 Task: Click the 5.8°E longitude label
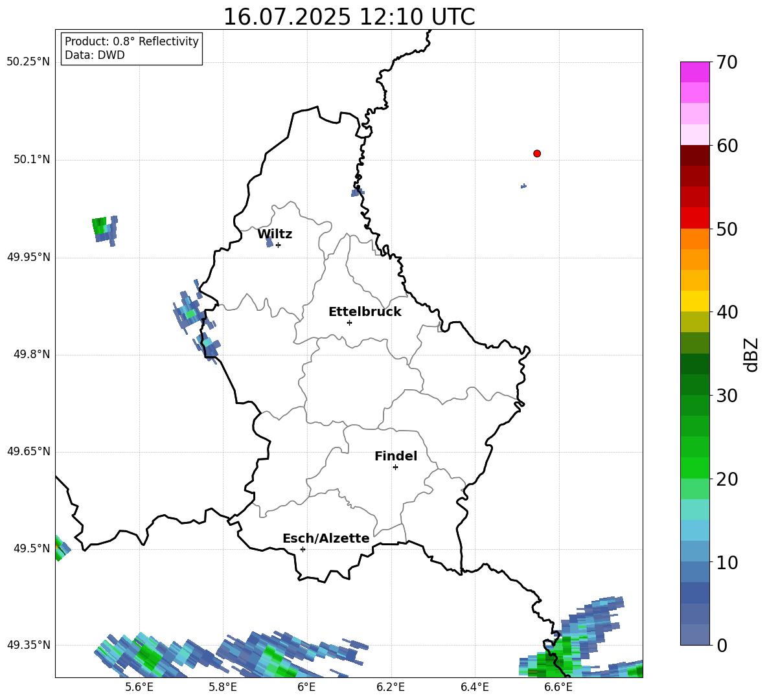(223, 687)
